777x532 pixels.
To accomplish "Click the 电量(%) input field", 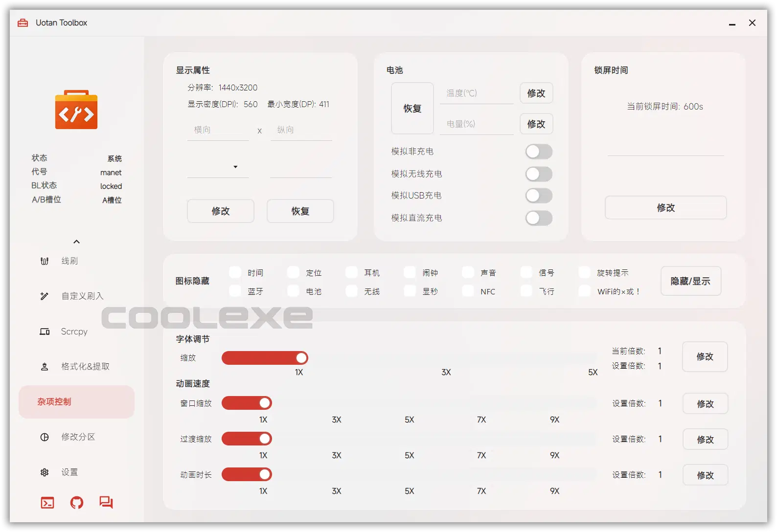I will pyautogui.click(x=477, y=124).
